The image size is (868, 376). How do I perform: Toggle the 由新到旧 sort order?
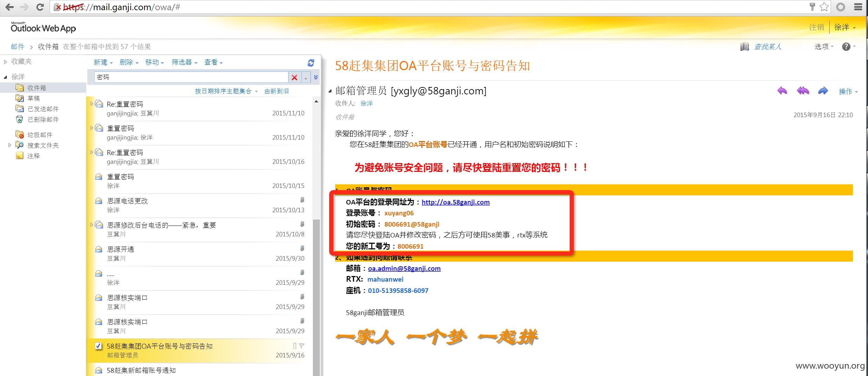(x=277, y=91)
